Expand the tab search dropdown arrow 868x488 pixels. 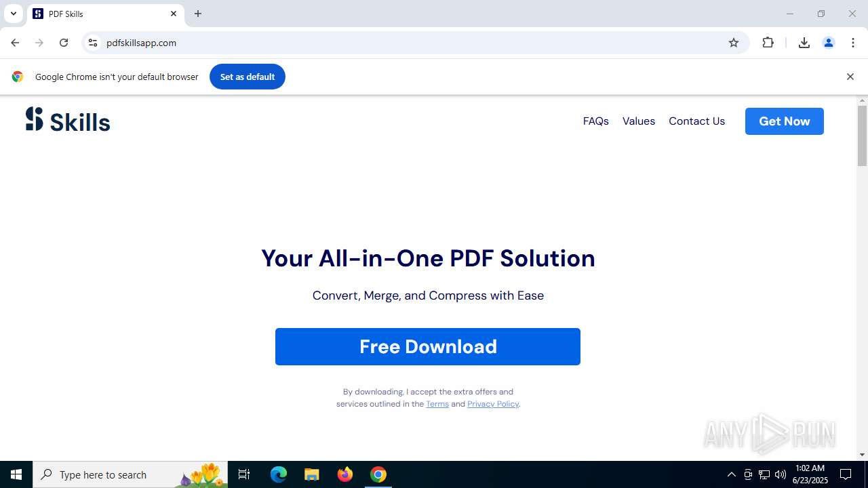13,14
